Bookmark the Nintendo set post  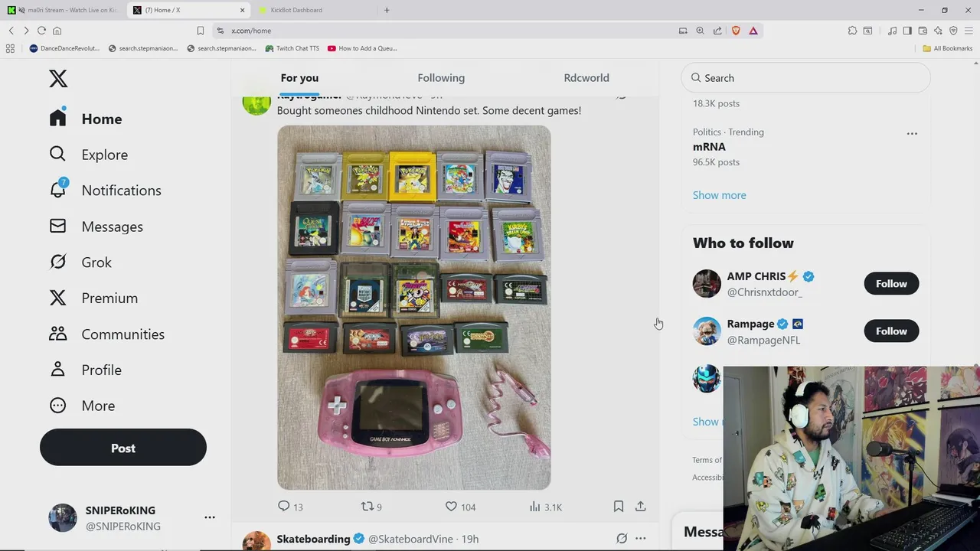619,507
